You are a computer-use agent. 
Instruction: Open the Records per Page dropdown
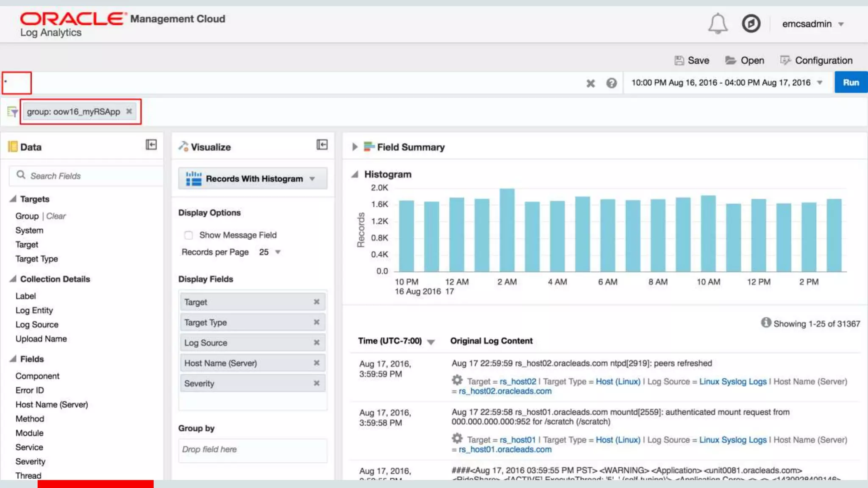click(x=270, y=252)
